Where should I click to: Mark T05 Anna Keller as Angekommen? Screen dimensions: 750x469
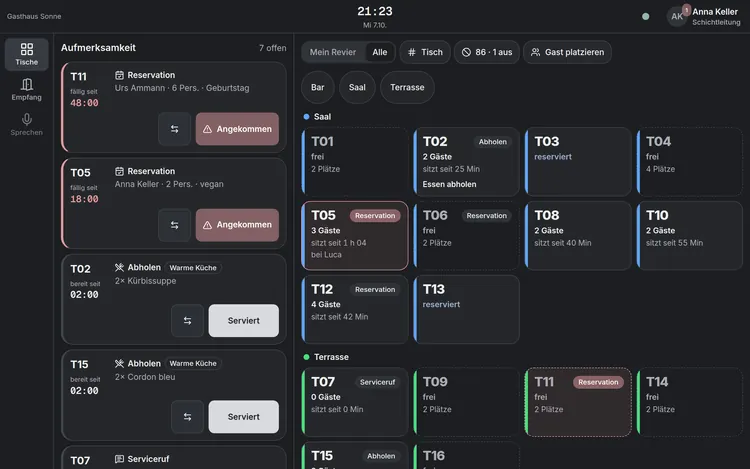coord(237,225)
